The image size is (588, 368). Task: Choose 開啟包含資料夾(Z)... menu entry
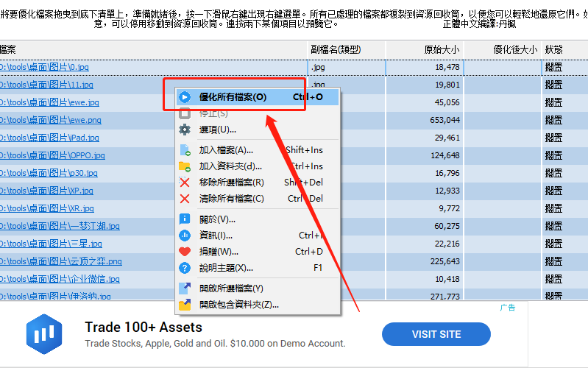[258, 305]
